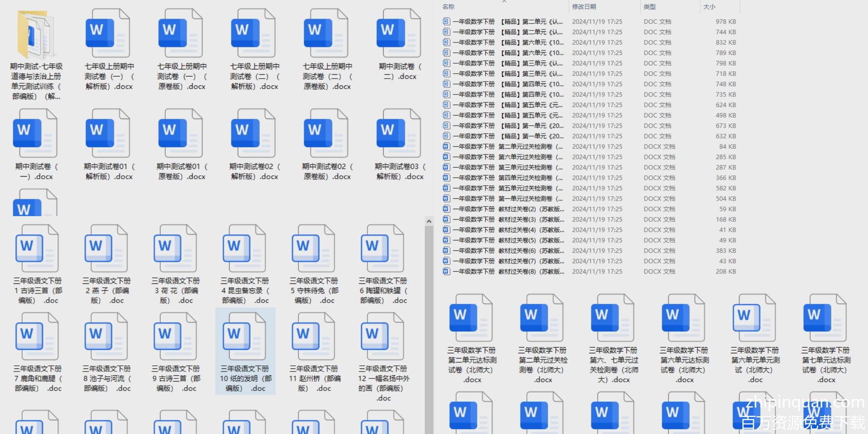Image resolution: width=868 pixels, height=434 pixels.
Task: Sort the list by 类型 column
Action: pyautogui.click(x=649, y=7)
